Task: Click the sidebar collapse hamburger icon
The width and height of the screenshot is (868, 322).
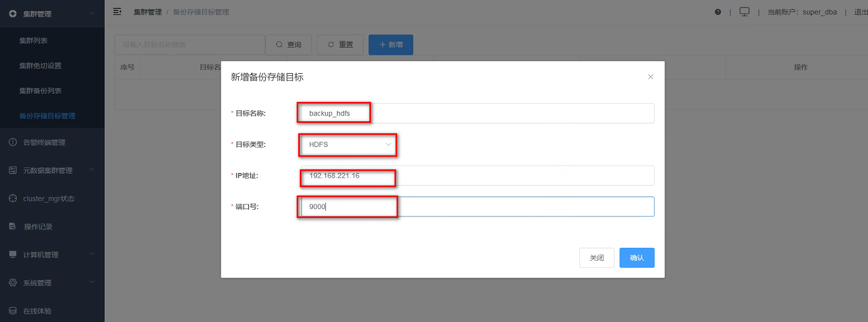Action: click(117, 11)
